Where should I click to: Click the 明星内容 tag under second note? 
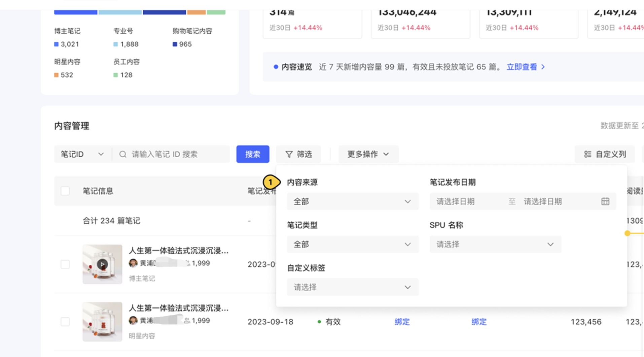point(142,336)
